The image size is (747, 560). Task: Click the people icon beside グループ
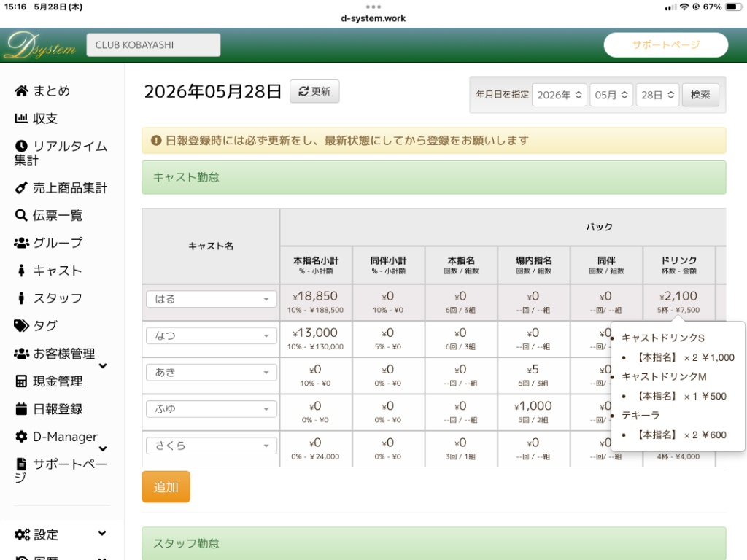(21, 243)
